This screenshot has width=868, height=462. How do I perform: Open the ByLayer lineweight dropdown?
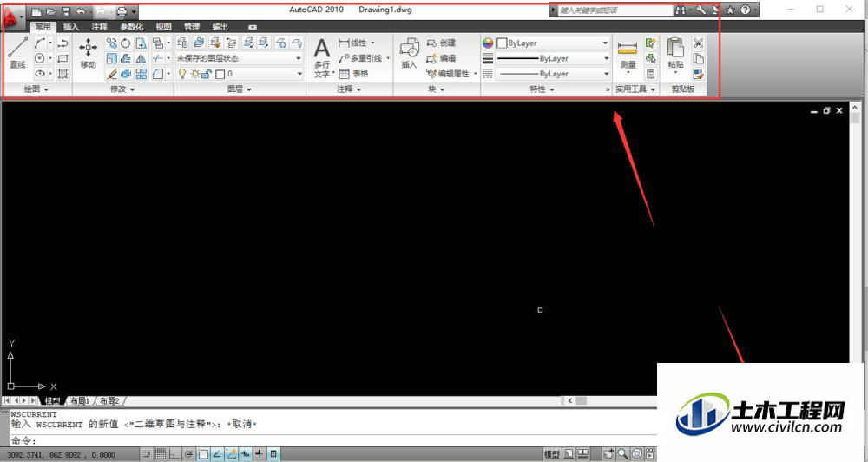pyautogui.click(x=552, y=58)
